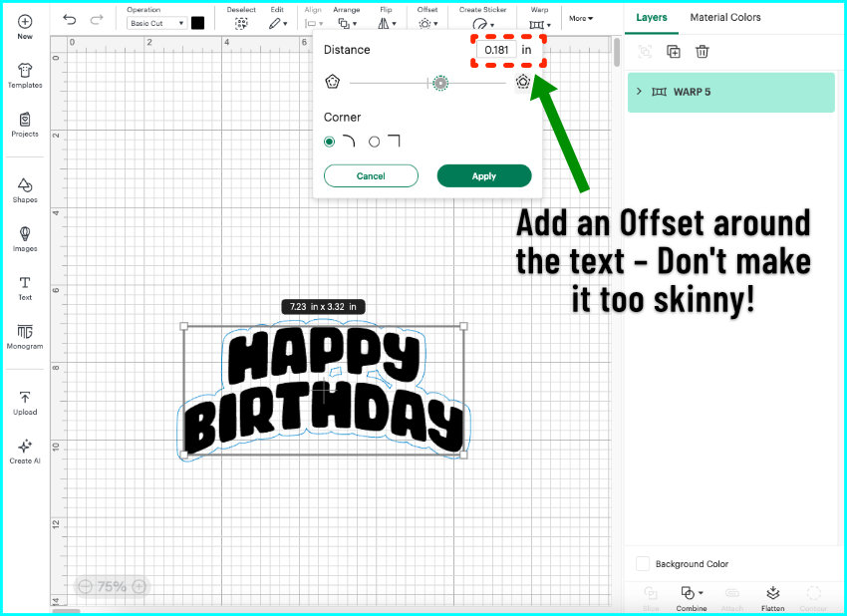
Task: Open the Projects panel
Action: pos(25,125)
